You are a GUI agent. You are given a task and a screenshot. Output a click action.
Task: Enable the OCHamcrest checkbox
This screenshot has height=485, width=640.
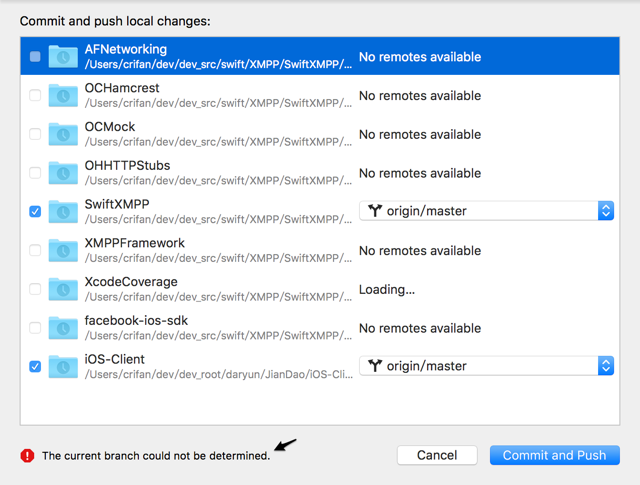[35, 96]
